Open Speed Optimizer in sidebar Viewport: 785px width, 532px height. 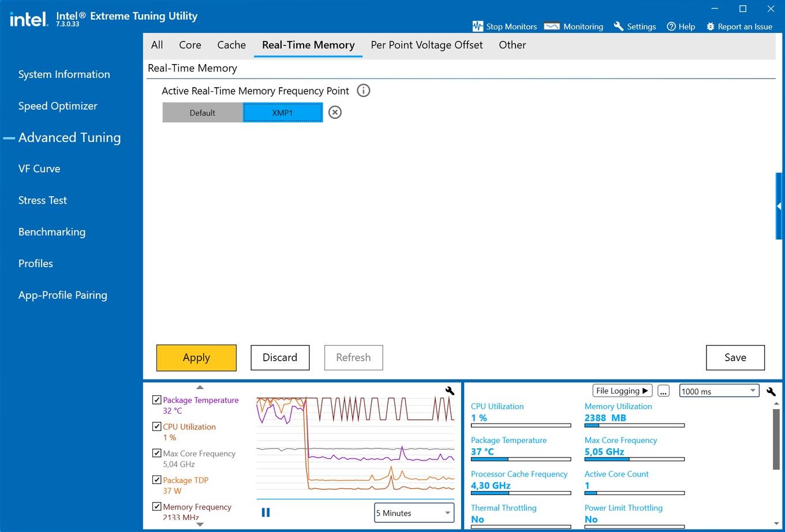pos(58,106)
